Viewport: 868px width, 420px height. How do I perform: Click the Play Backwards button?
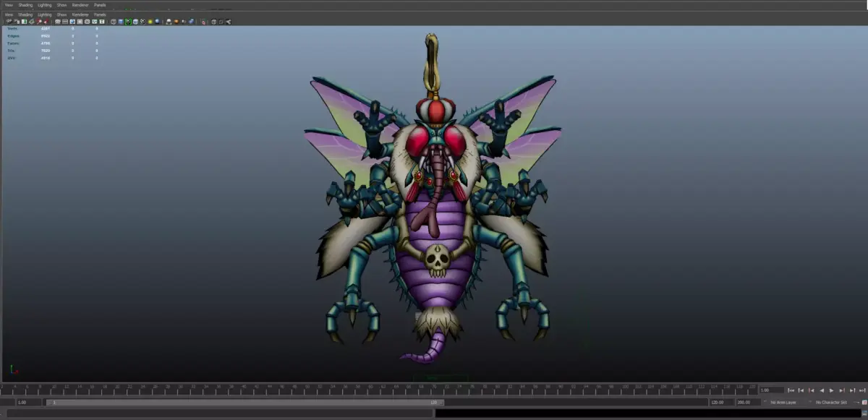pyautogui.click(x=822, y=390)
